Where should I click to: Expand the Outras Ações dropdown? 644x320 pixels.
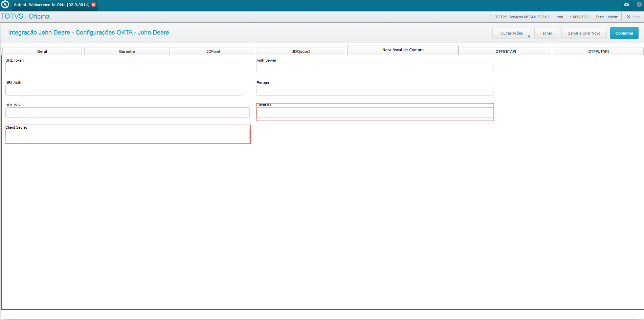512,33
